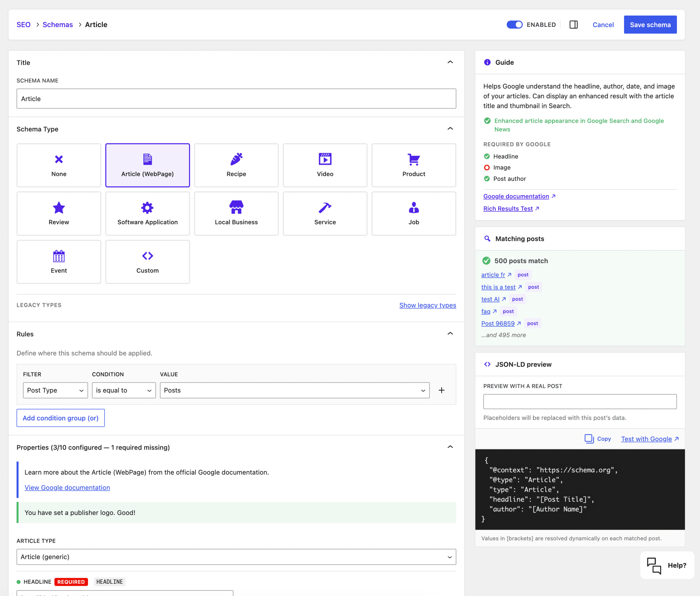Click the Enhanced article appearance note
Image resolution: width=700 pixels, height=596 pixels.
click(579, 125)
